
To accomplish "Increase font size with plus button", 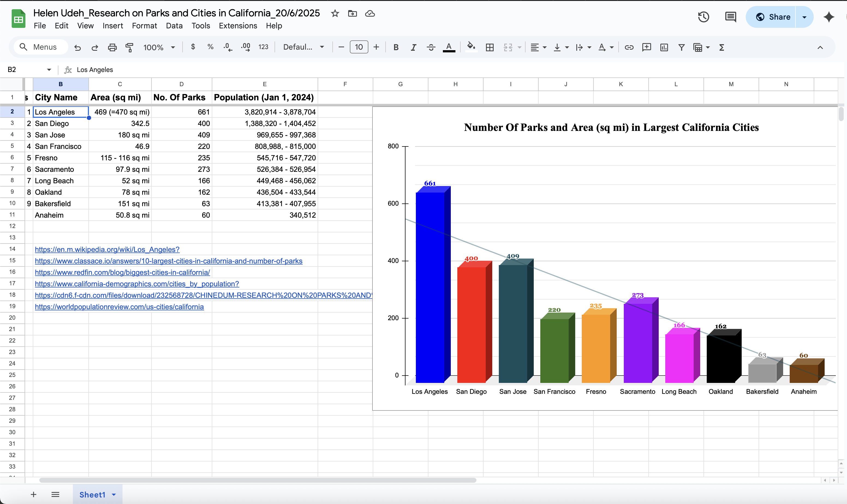I will [x=376, y=47].
